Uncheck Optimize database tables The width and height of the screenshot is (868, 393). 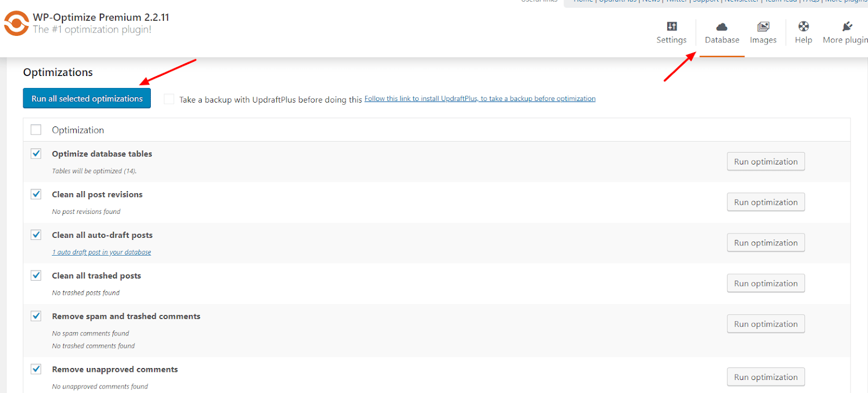36,154
